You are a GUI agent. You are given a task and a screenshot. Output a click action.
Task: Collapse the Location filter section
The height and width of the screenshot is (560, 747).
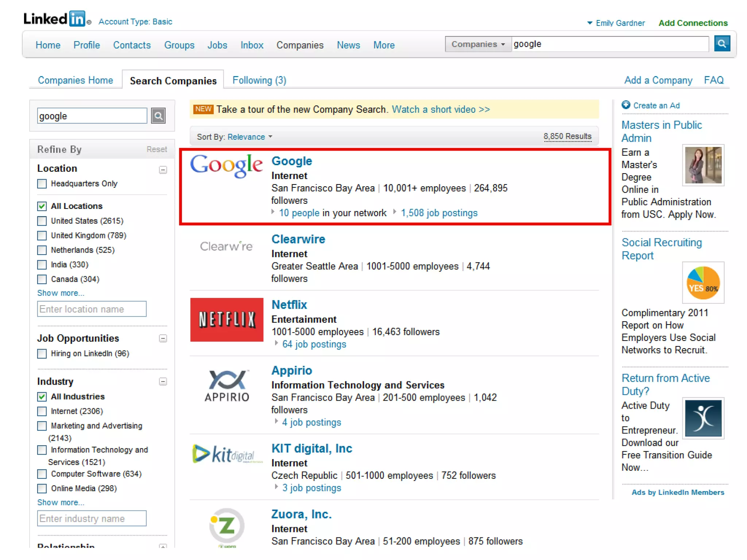pos(163,170)
